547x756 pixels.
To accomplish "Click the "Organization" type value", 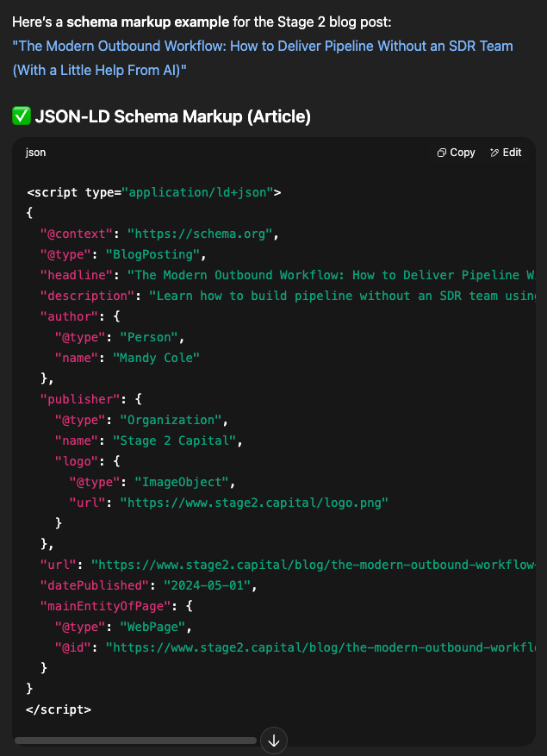I will [x=171, y=420].
